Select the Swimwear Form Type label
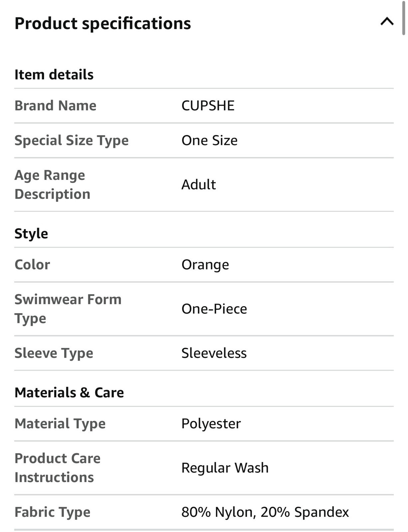Viewport: 408px width, 532px height. (x=68, y=309)
